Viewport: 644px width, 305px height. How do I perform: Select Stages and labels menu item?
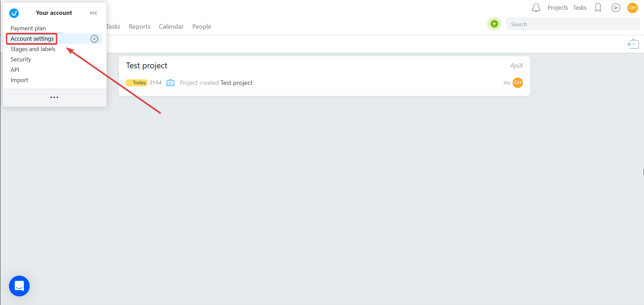33,49
